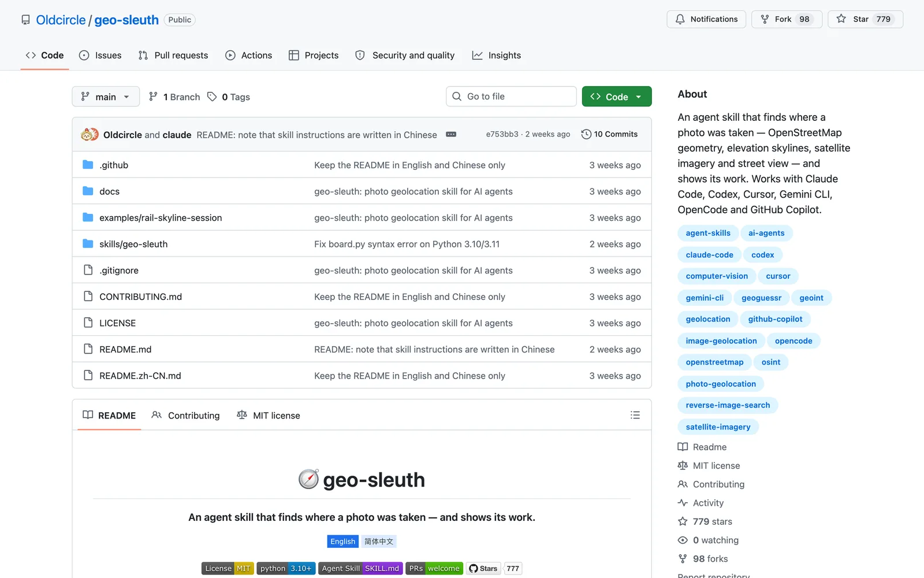This screenshot has width=924, height=578.
Task: Click the book icon beside Readme in sidebar
Action: tap(683, 447)
